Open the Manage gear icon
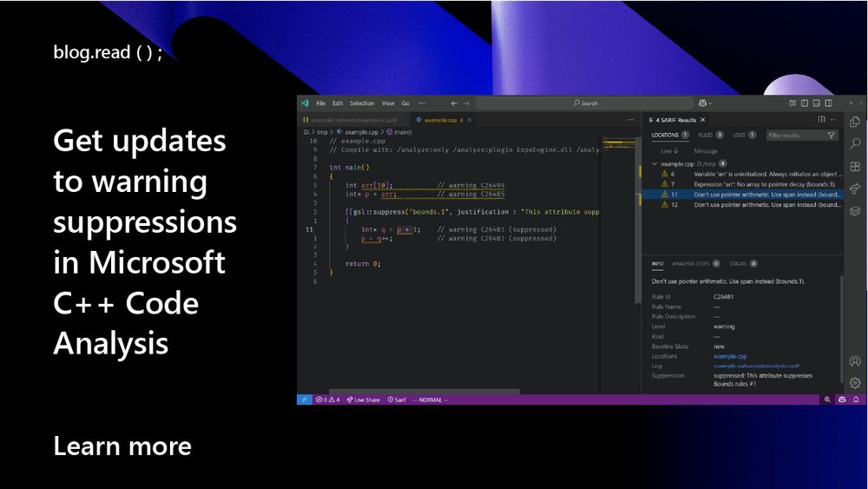Viewport: 868px width, 489px height. [x=855, y=383]
